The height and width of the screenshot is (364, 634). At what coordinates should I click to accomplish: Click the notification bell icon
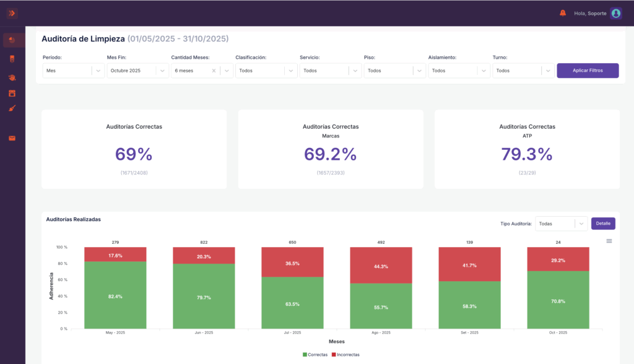point(562,14)
